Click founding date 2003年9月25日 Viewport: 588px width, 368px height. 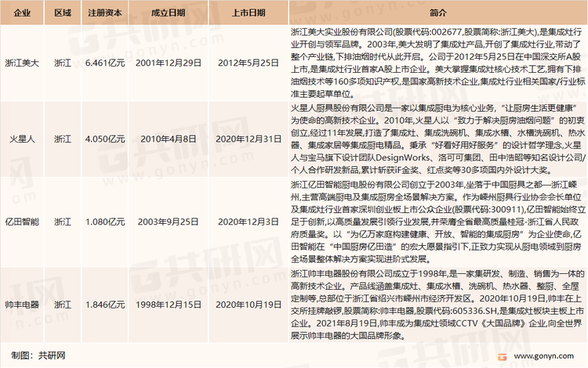(169, 222)
